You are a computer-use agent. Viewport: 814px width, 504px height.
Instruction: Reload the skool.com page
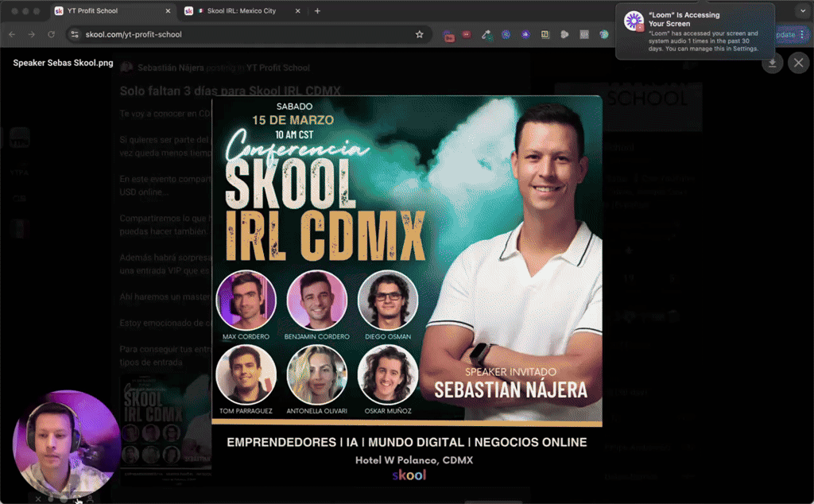click(x=52, y=34)
